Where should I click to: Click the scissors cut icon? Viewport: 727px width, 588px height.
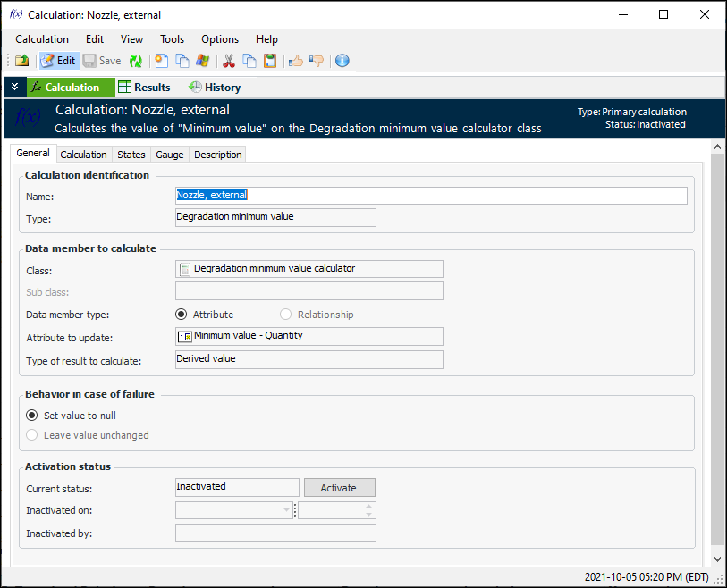(229, 61)
